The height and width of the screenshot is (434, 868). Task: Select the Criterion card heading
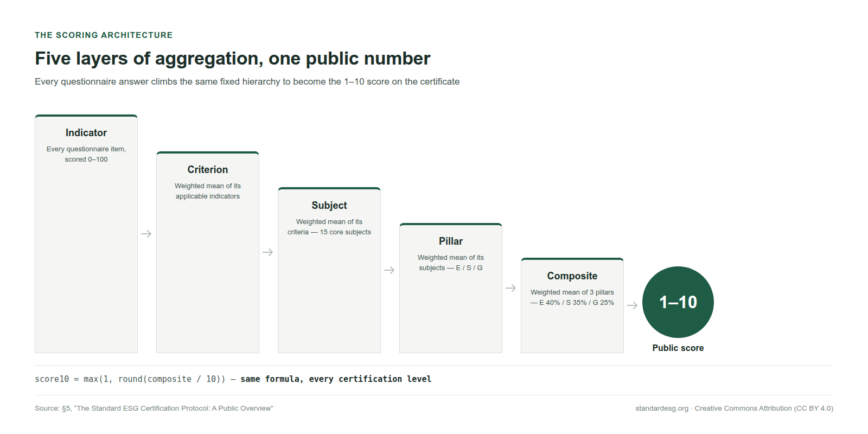(208, 170)
